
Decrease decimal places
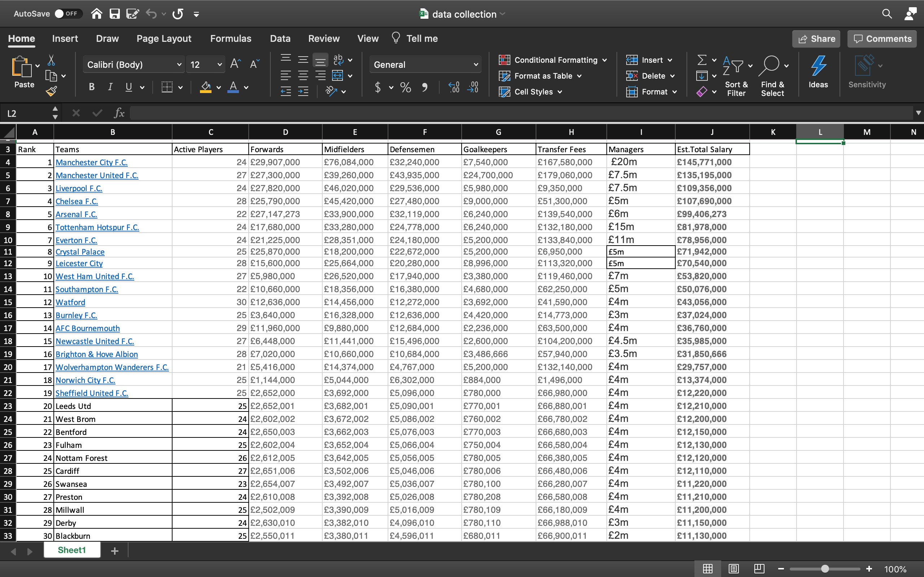[473, 87]
